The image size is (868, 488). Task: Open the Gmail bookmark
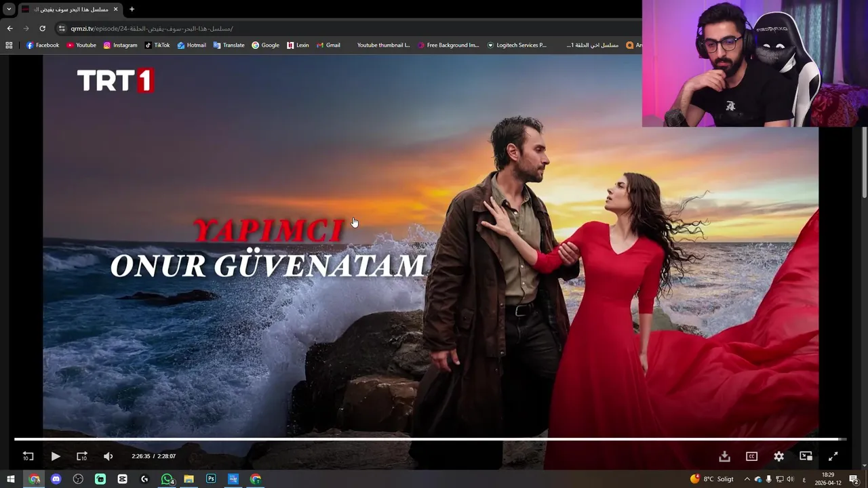click(x=328, y=45)
